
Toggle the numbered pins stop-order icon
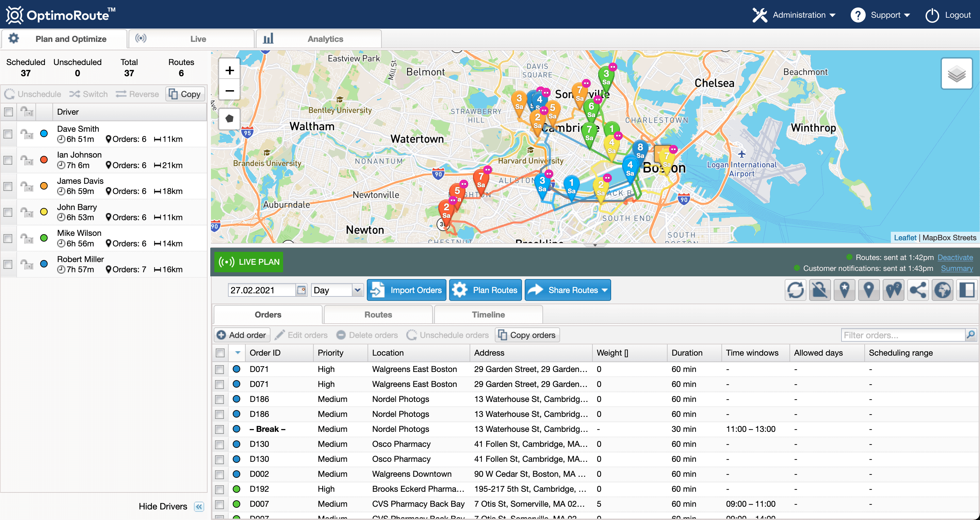[x=893, y=290]
